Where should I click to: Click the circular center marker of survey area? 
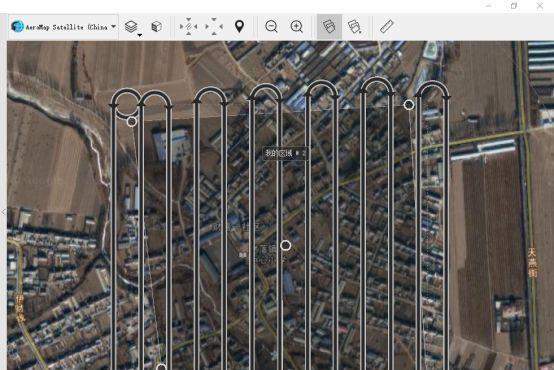click(285, 245)
